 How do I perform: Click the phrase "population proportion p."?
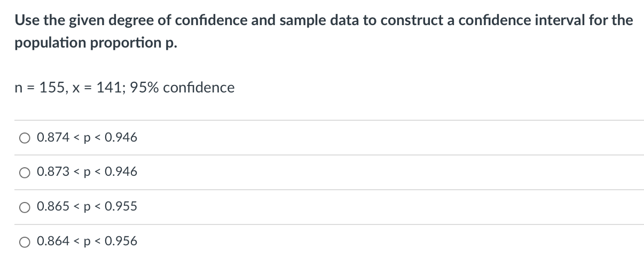[96, 44]
